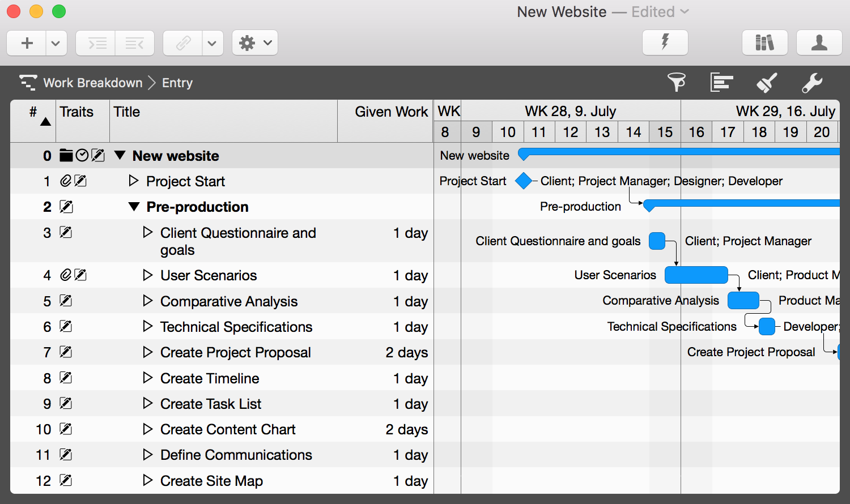Open the gear action menu dropdown

click(x=255, y=43)
